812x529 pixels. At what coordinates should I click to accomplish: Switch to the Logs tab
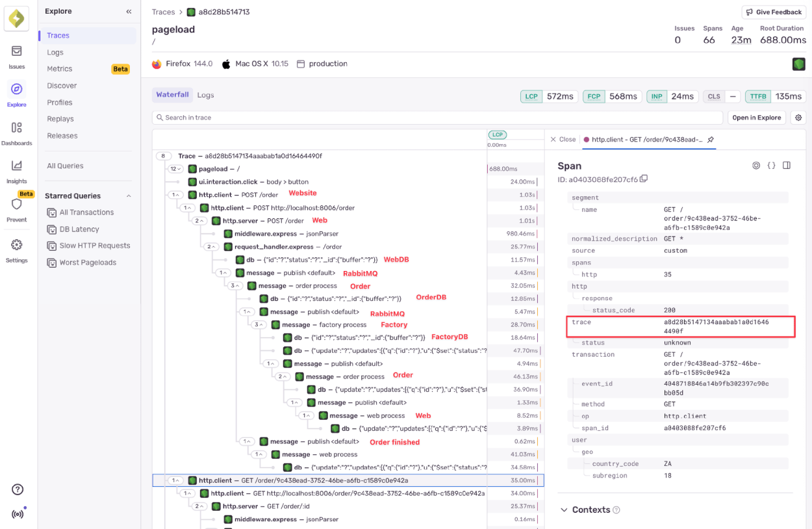coord(205,95)
